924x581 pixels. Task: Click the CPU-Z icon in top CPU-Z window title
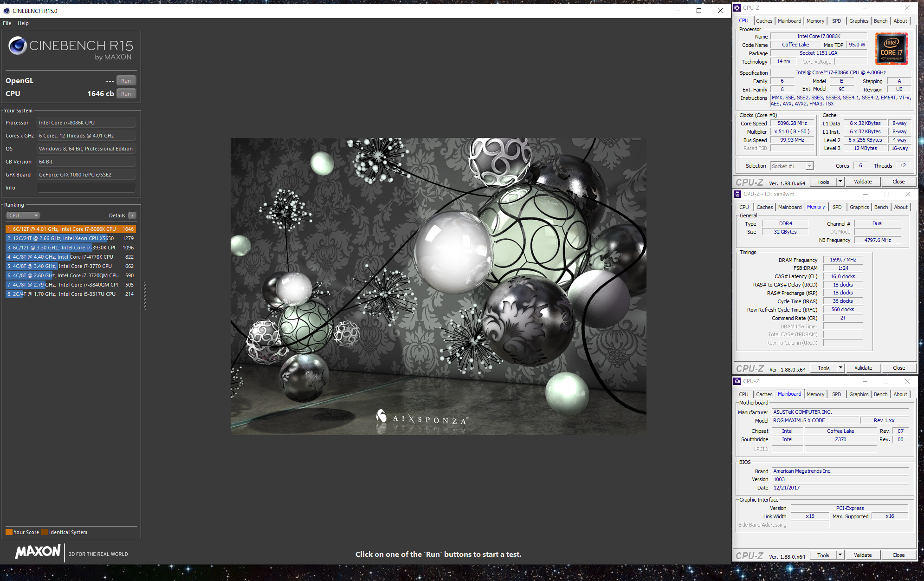[x=737, y=8]
